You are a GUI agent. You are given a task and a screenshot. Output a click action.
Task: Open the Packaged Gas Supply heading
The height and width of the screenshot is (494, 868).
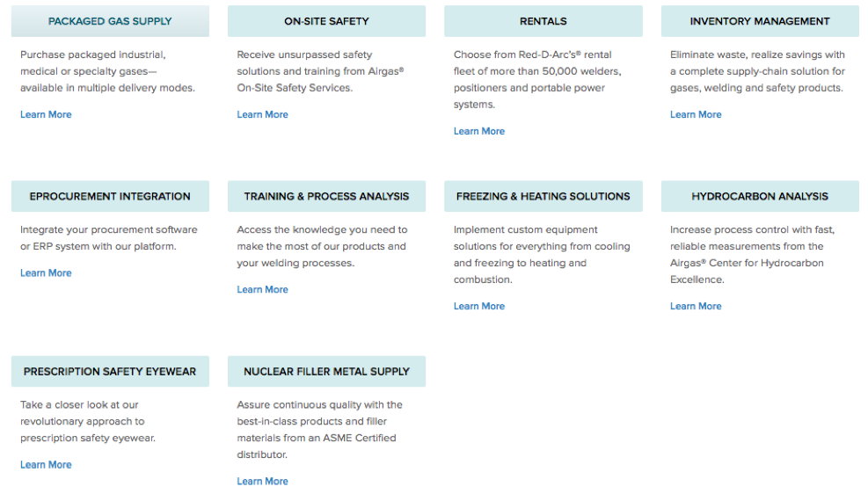[110, 21]
